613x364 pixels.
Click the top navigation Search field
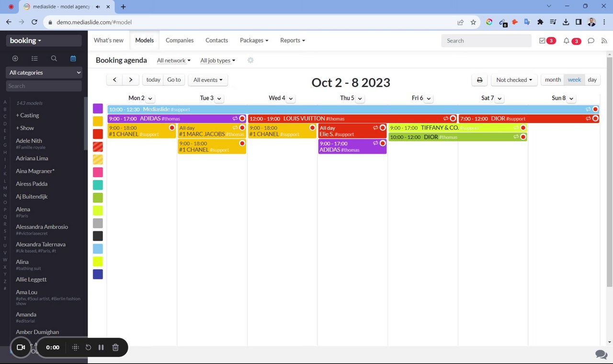[x=486, y=41]
